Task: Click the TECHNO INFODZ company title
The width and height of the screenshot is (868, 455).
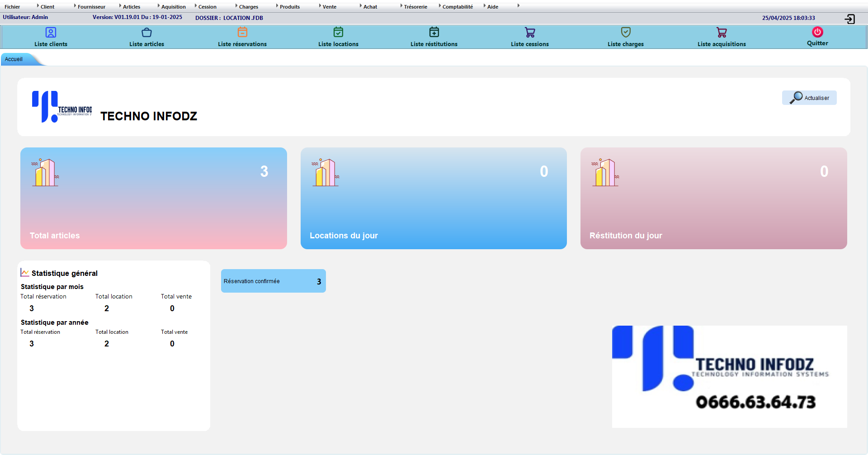Action: tap(149, 116)
